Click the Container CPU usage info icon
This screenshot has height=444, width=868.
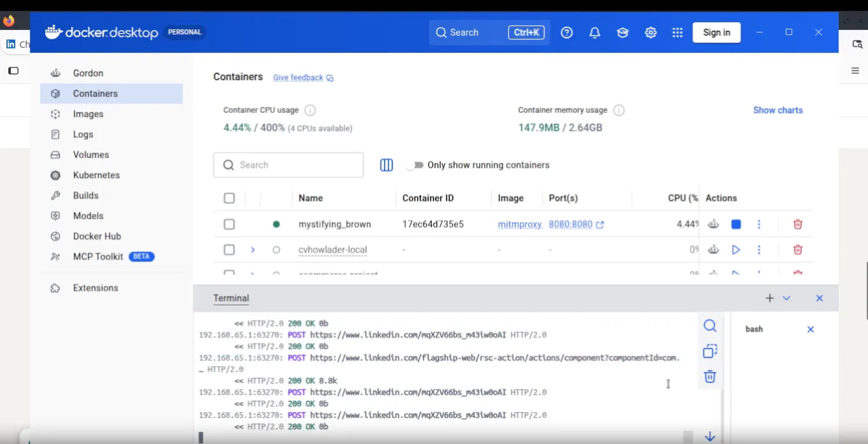coord(310,110)
